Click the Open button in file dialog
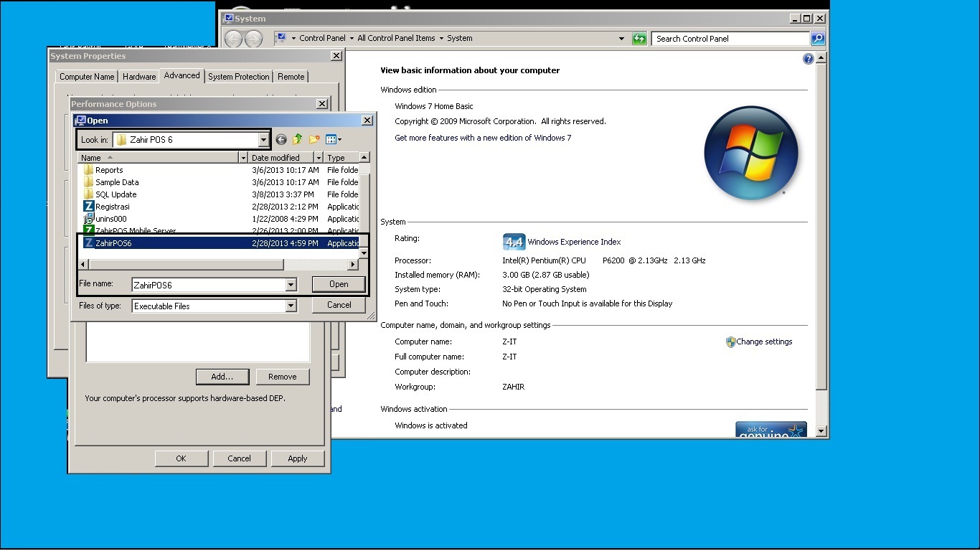The image size is (980, 551). (339, 284)
